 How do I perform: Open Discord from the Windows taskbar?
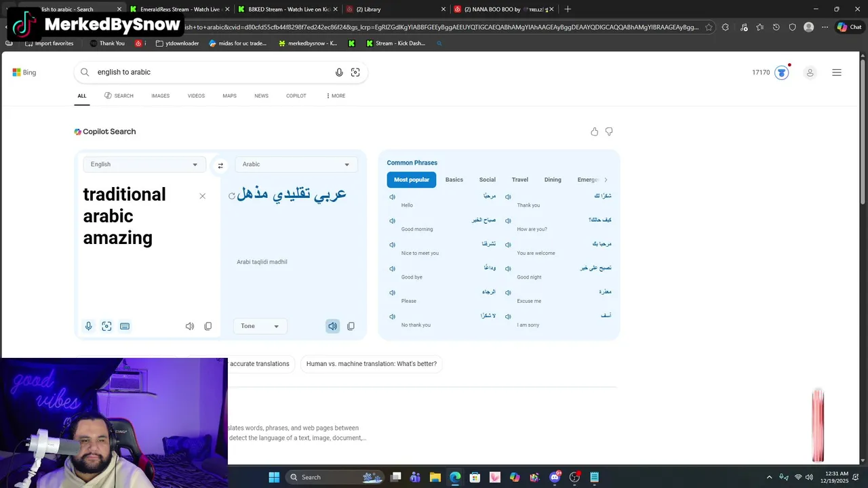(x=555, y=477)
